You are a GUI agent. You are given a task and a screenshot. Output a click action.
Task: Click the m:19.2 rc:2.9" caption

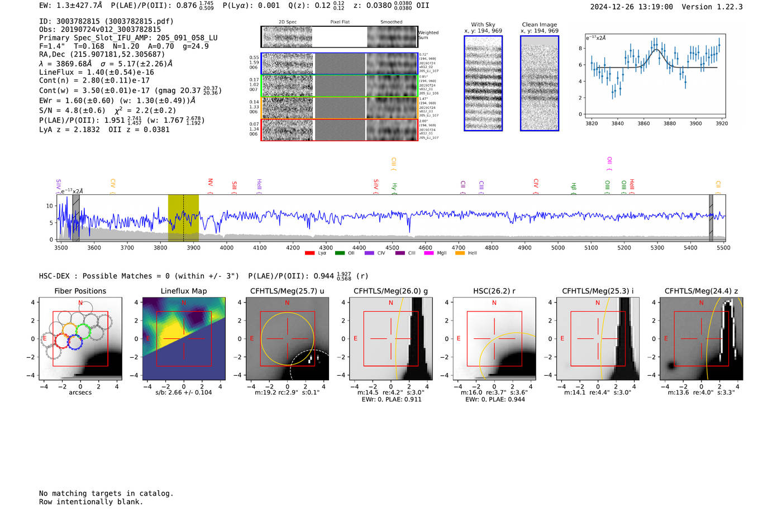(x=287, y=392)
